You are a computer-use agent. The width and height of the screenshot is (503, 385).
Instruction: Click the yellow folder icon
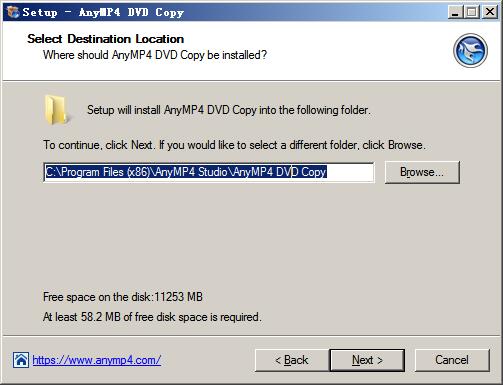[x=56, y=110]
